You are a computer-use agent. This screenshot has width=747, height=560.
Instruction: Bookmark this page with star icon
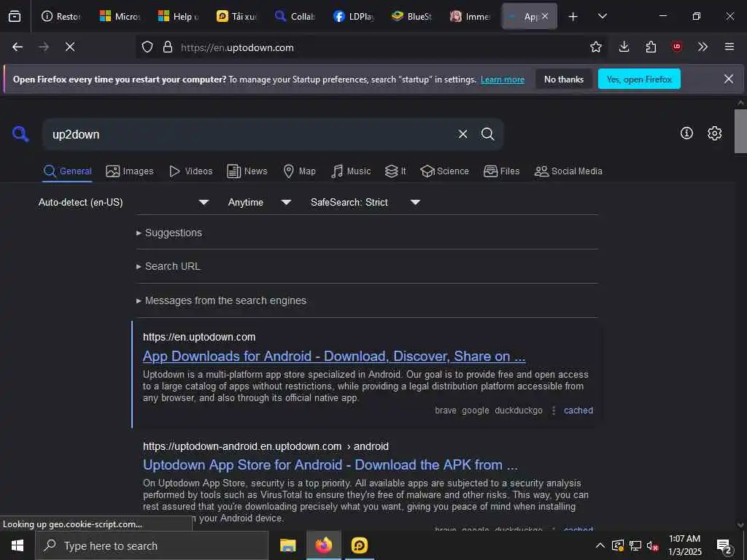point(595,47)
